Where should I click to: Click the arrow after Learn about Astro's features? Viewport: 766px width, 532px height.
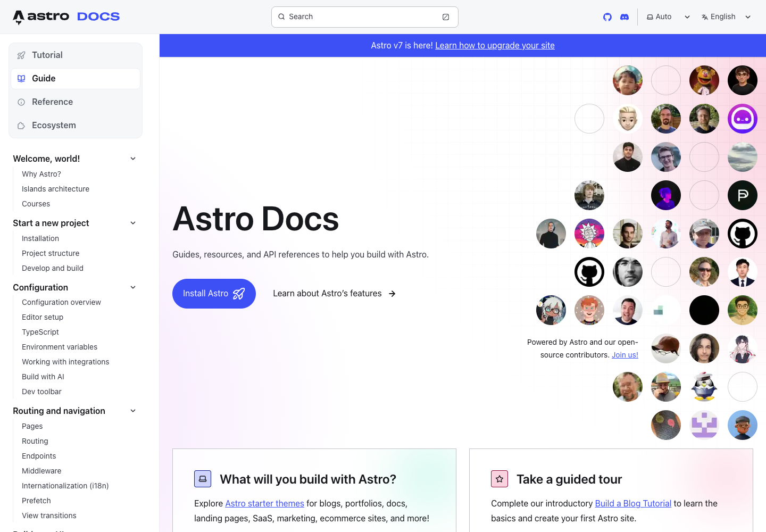pos(392,294)
